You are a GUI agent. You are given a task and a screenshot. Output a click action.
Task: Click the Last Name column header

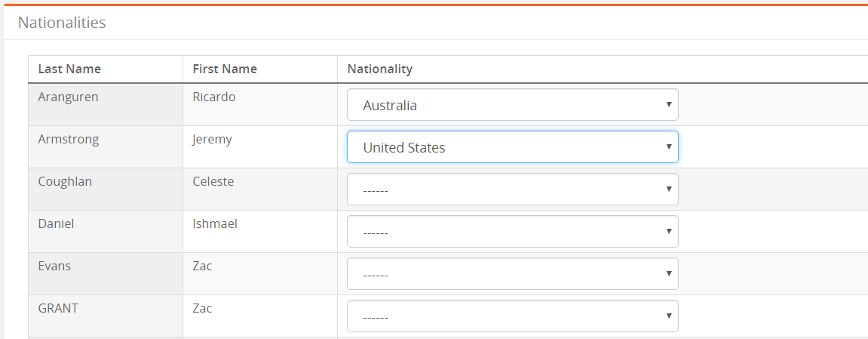click(x=69, y=69)
